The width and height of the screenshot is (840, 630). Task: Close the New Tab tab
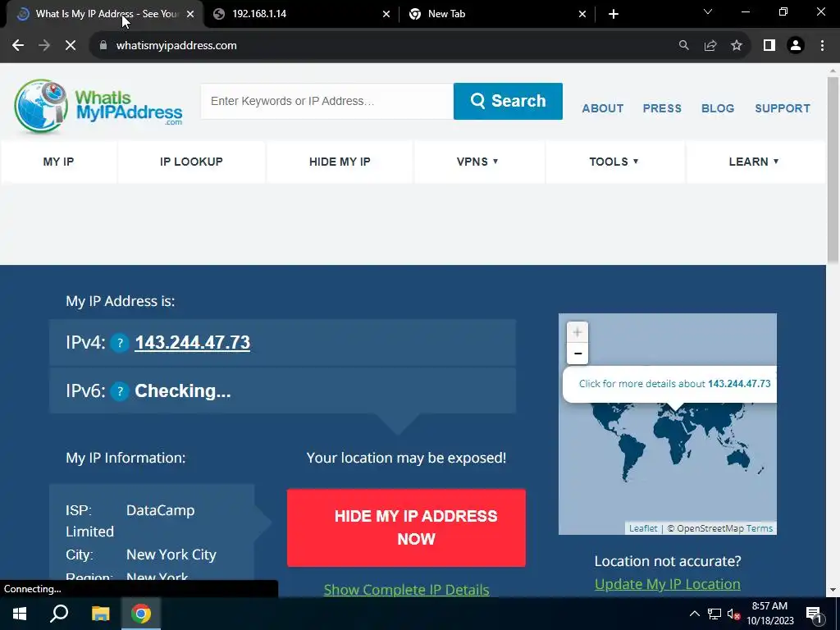(582, 15)
